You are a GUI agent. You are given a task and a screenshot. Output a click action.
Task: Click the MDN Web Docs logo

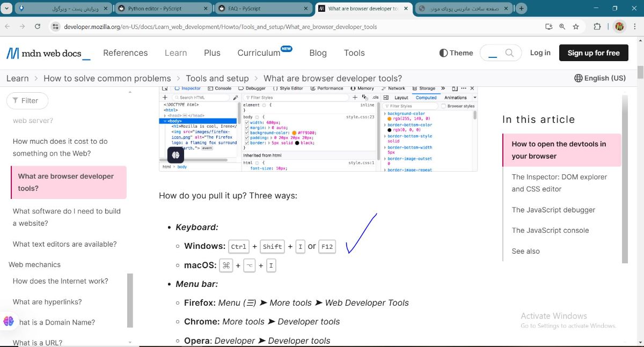pos(48,53)
